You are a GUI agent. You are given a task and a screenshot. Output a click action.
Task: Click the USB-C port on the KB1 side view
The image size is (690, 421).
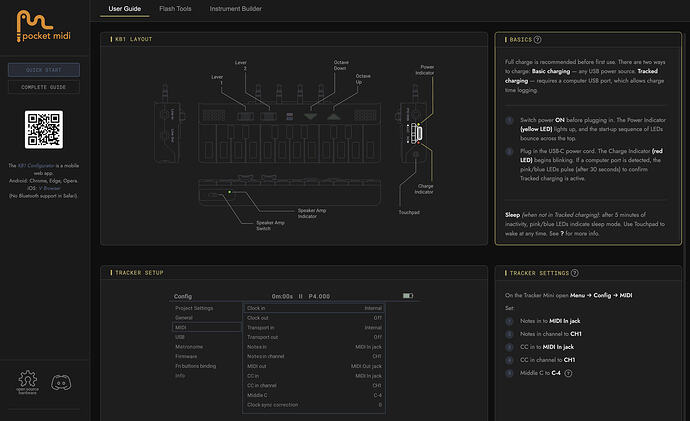pos(419,132)
